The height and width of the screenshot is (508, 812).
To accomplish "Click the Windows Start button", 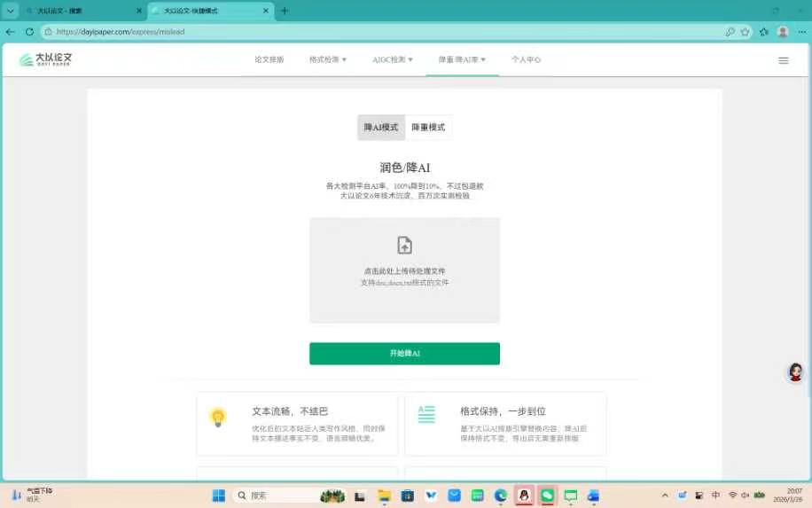I will point(218,496).
